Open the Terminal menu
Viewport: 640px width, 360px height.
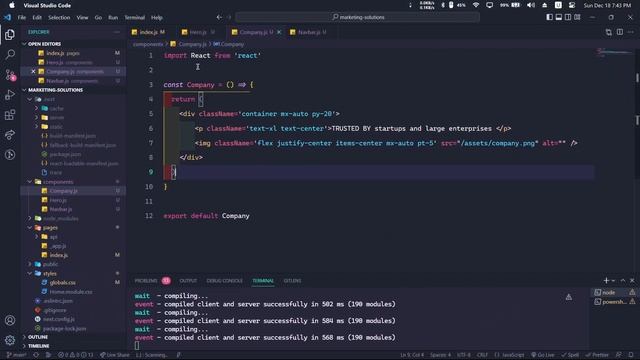pyautogui.click(x=135, y=18)
